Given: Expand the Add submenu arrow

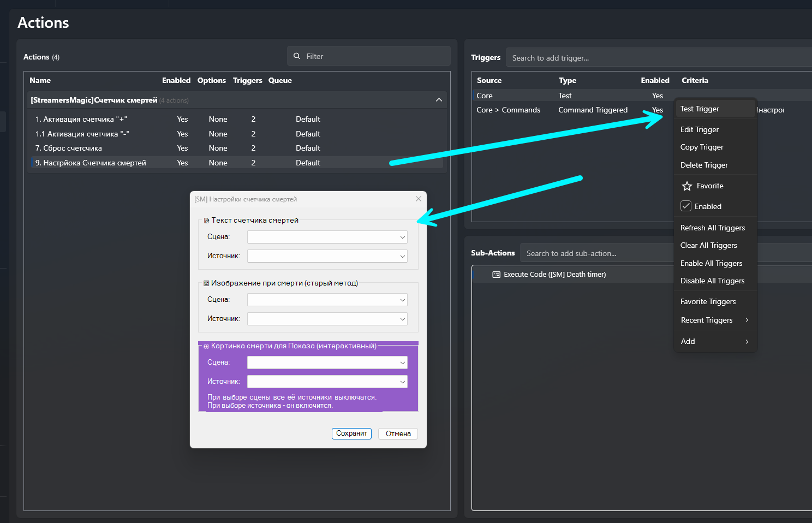Looking at the screenshot, I should point(747,341).
